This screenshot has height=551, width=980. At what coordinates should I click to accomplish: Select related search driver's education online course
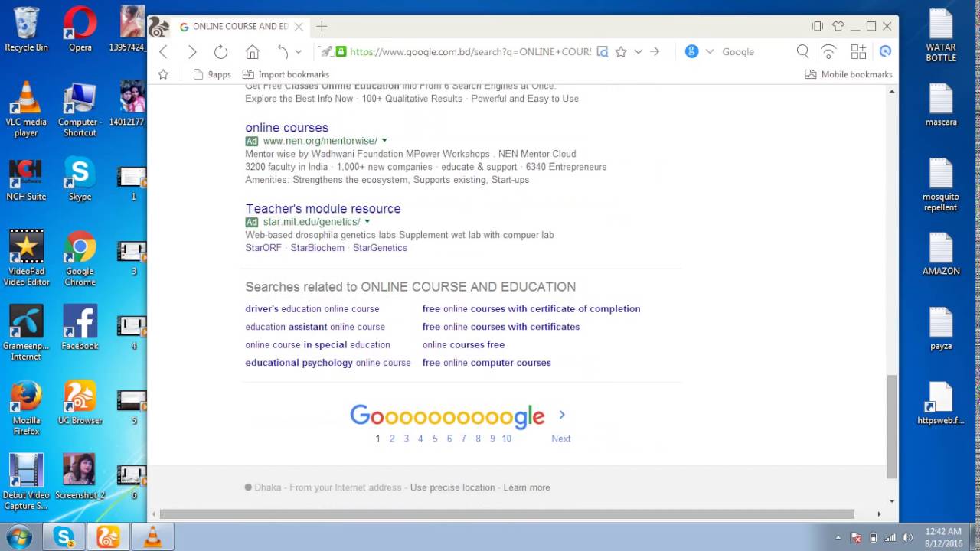tap(312, 309)
